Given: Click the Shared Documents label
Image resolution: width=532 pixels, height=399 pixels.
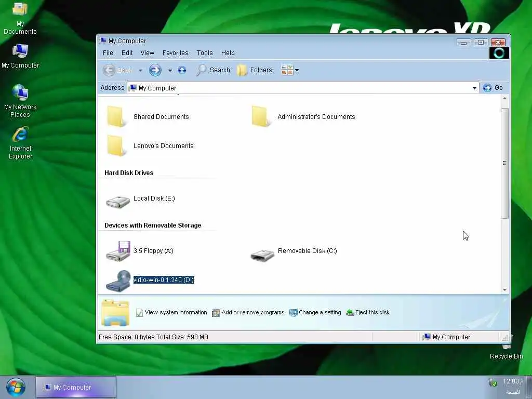Looking at the screenshot, I should pos(161,117).
